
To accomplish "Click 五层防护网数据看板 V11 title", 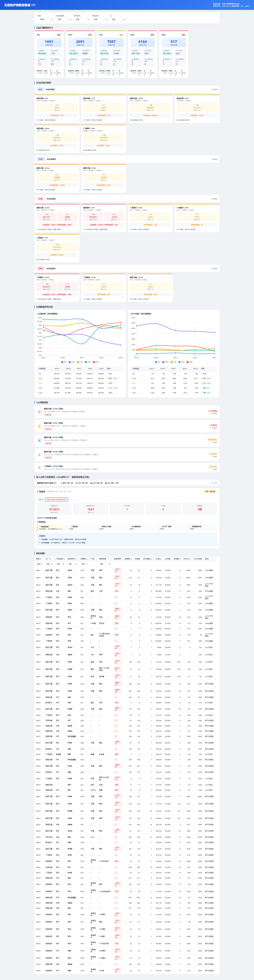I will point(20,5).
